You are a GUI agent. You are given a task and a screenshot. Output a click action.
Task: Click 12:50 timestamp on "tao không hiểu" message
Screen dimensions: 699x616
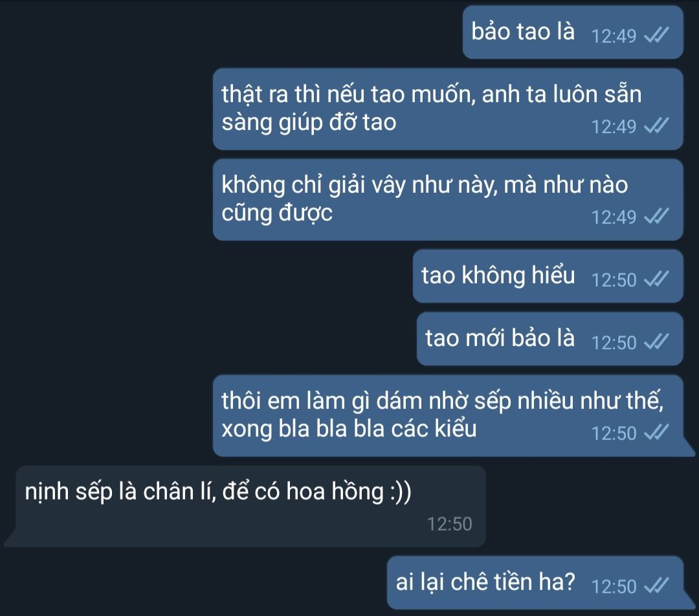click(614, 280)
